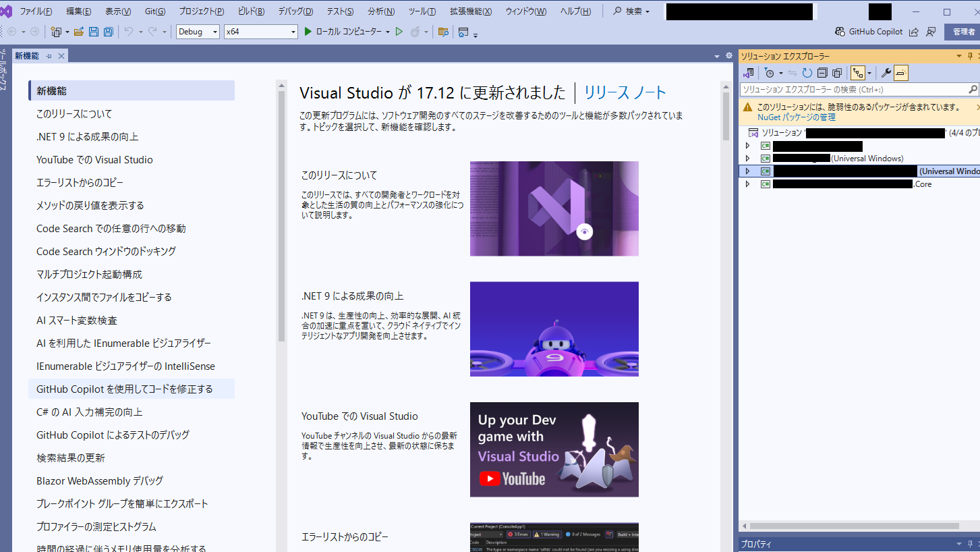This screenshot has height=552, width=980.
Task: Close the 新機能 tab
Action: point(61,56)
